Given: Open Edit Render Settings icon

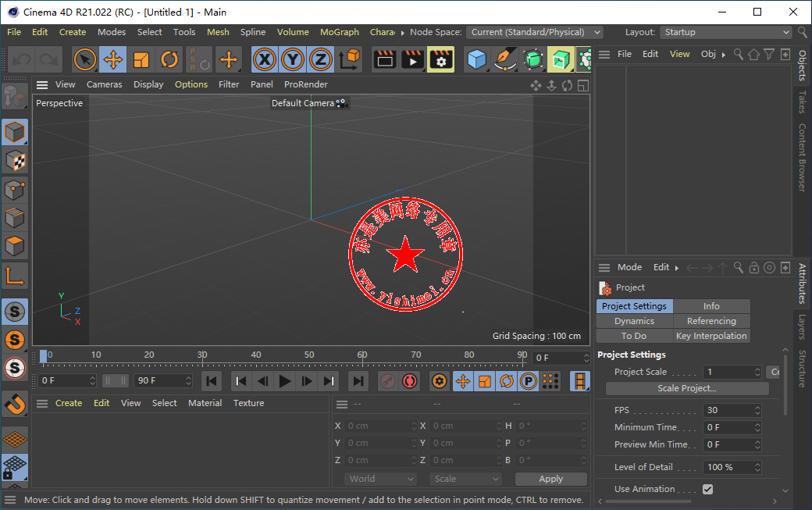Looking at the screenshot, I should pyautogui.click(x=440, y=59).
